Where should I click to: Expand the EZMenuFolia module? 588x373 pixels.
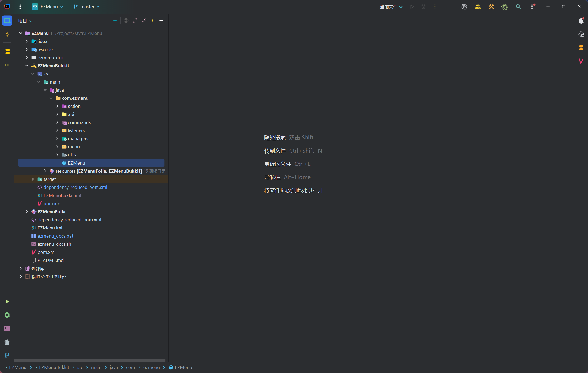coord(27,212)
